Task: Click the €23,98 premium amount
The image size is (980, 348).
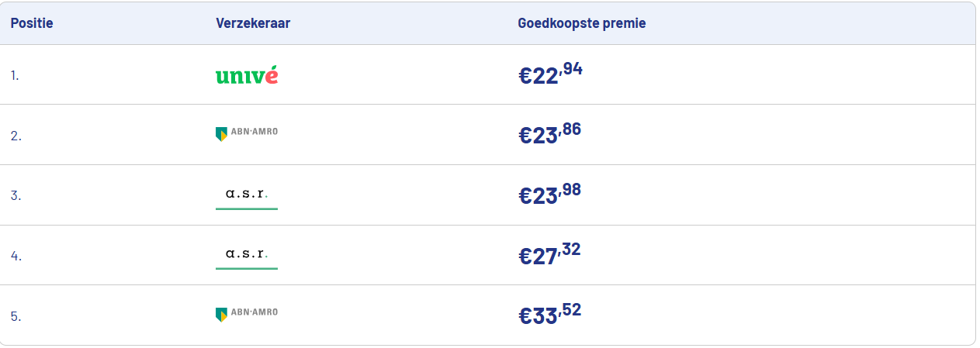Action: [x=550, y=194]
